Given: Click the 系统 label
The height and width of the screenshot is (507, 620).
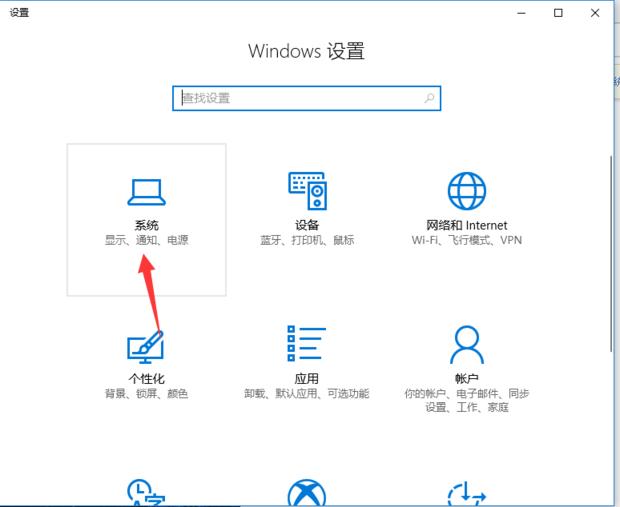Looking at the screenshot, I should click(146, 225).
